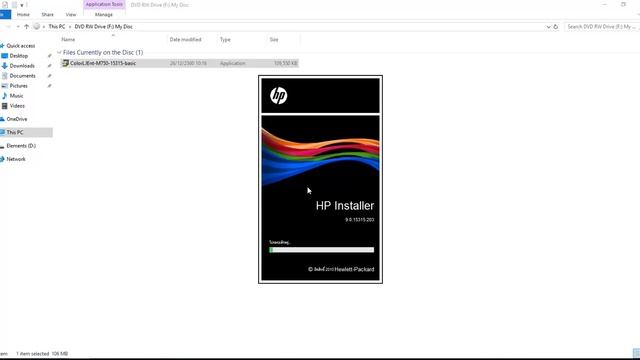
Task: Click the Application type cell of file
Action: 233,63
